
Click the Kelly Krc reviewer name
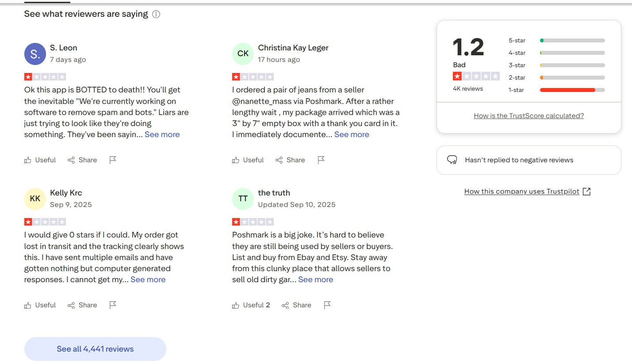point(66,193)
